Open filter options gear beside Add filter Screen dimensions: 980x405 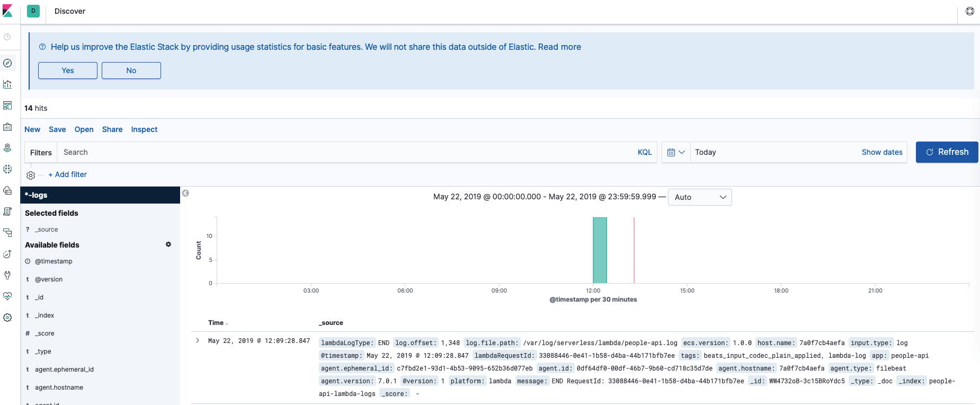click(x=31, y=175)
